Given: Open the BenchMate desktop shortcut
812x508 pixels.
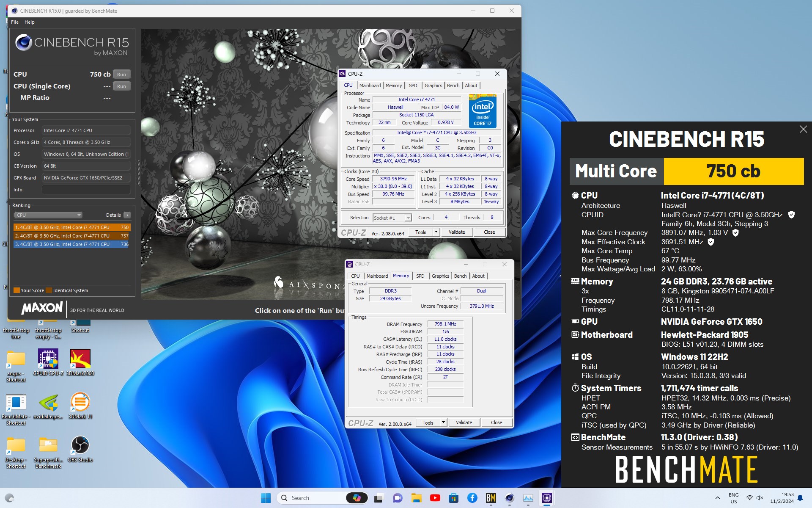Looking at the screenshot, I should coord(16,409).
